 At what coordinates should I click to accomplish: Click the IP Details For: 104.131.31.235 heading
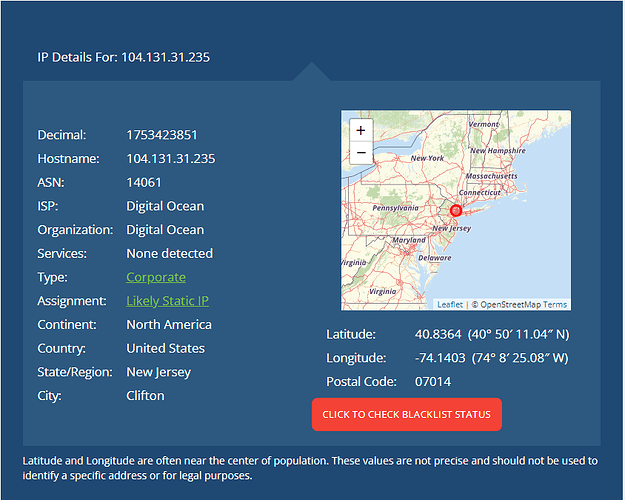tap(124, 57)
